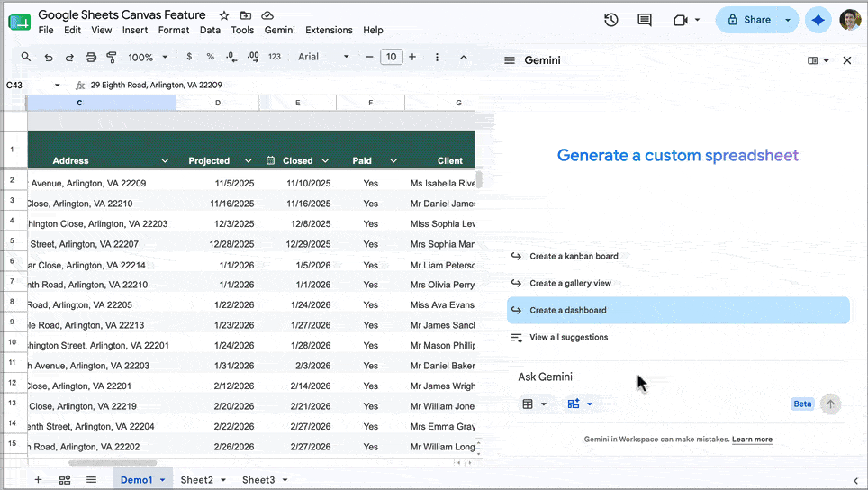Click the search magnifier in toolbar
Viewport: 868px width, 490px height.
coord(26,57)
